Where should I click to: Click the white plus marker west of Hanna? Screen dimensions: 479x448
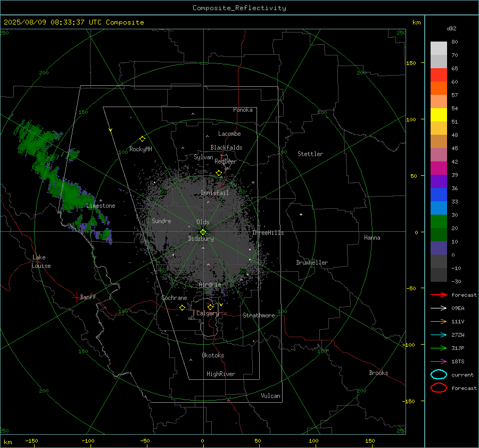pyautogui.click(x=301, y=214)
